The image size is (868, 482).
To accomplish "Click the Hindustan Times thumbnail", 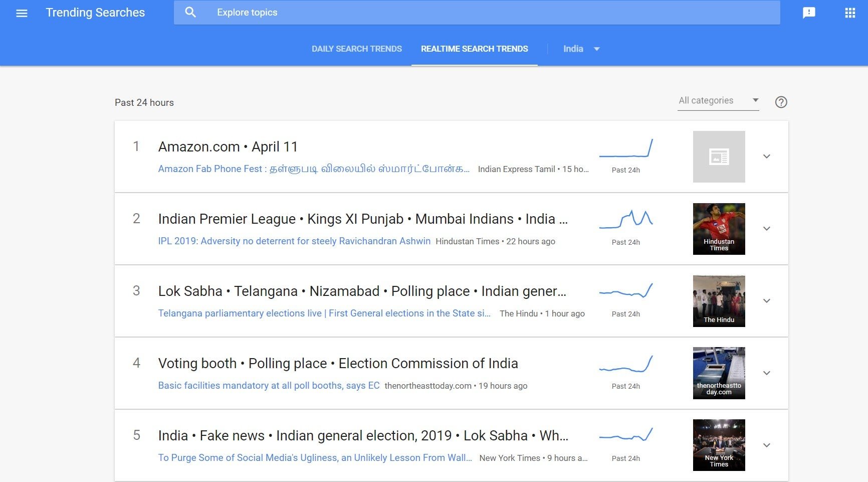I will pyautogui.click(x=719, y=229).
